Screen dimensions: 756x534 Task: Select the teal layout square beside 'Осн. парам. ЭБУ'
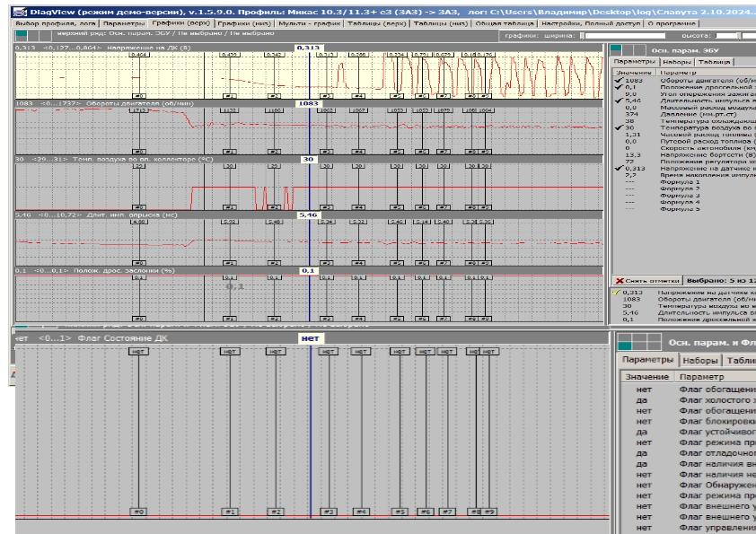pos(617,50)
